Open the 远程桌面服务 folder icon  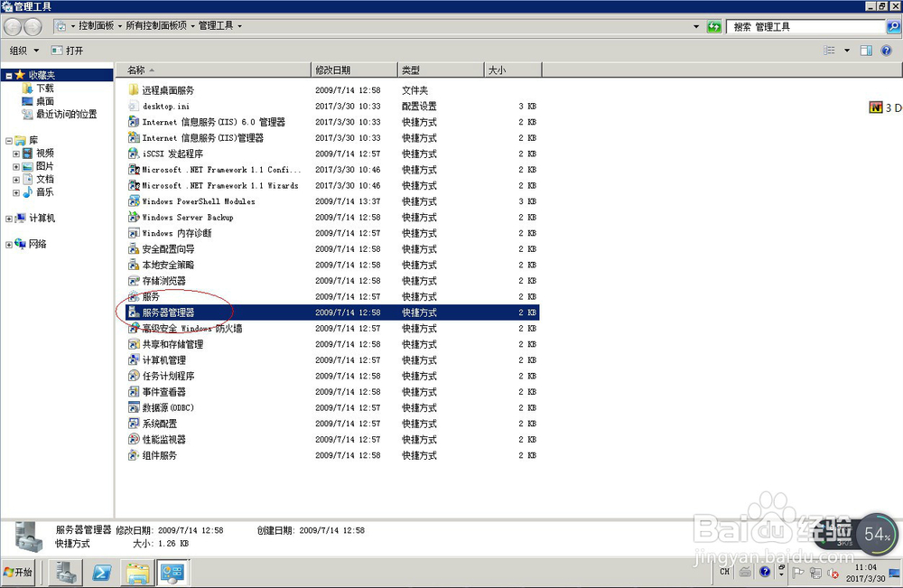[x=134, y=89]
